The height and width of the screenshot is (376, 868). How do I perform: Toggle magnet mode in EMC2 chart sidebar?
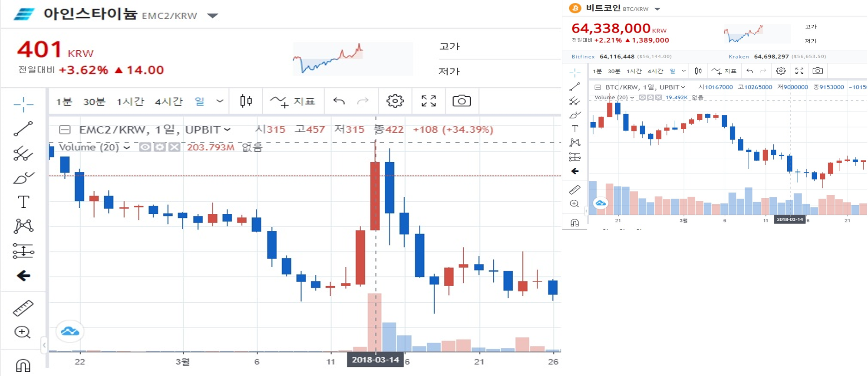click(x=23, y=366)
